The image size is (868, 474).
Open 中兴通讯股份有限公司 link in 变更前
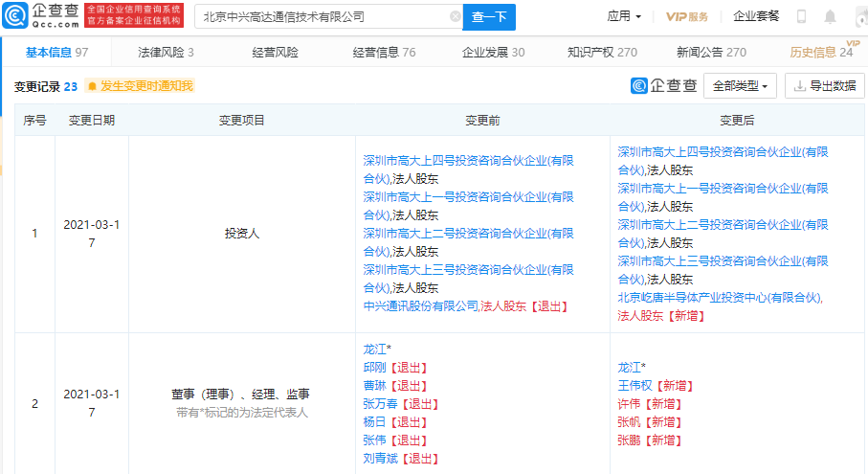point(420,306)
